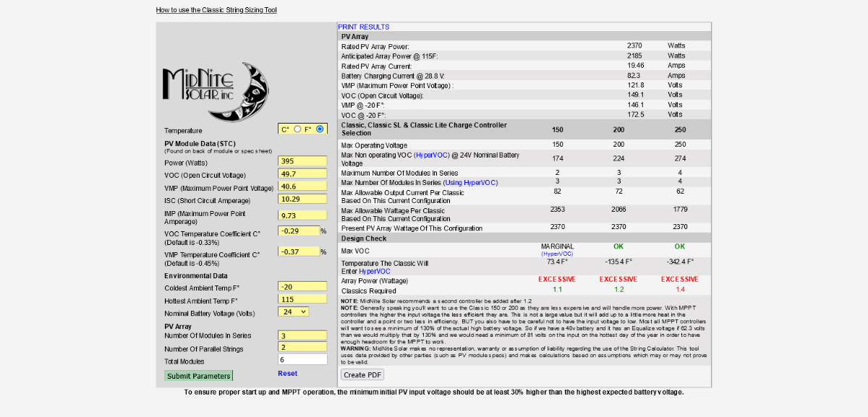Image resolution: width=868 pixels, height=417 pixels.
Task: Click the Create PDF button
Action: click(362, 375)
